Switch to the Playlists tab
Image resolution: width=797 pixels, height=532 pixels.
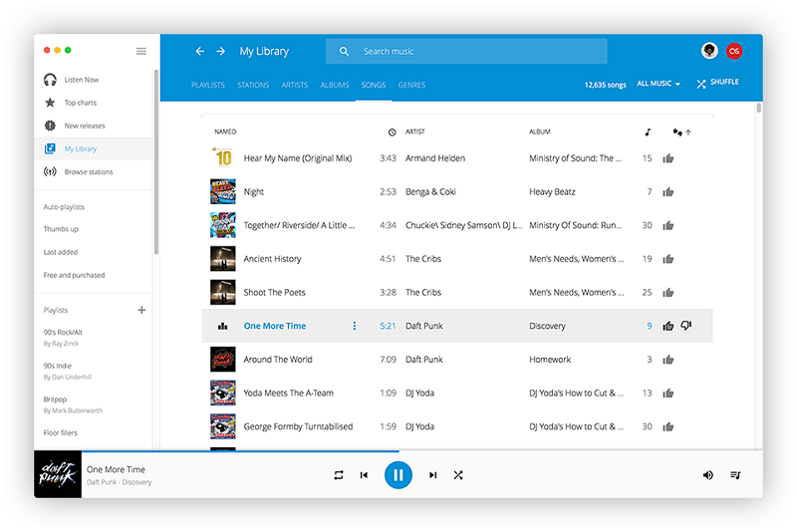pyautogui.click(x=208, y=85)
